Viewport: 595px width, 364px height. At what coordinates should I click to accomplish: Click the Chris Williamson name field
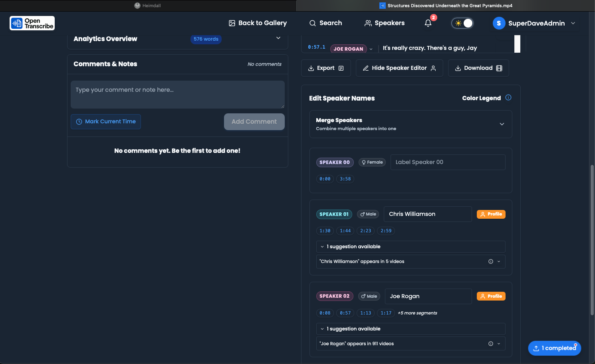click(x=428, y=214)
